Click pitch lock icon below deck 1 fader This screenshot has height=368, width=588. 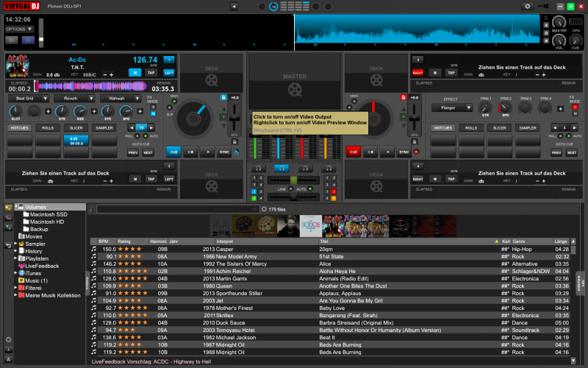pos(234,141)
